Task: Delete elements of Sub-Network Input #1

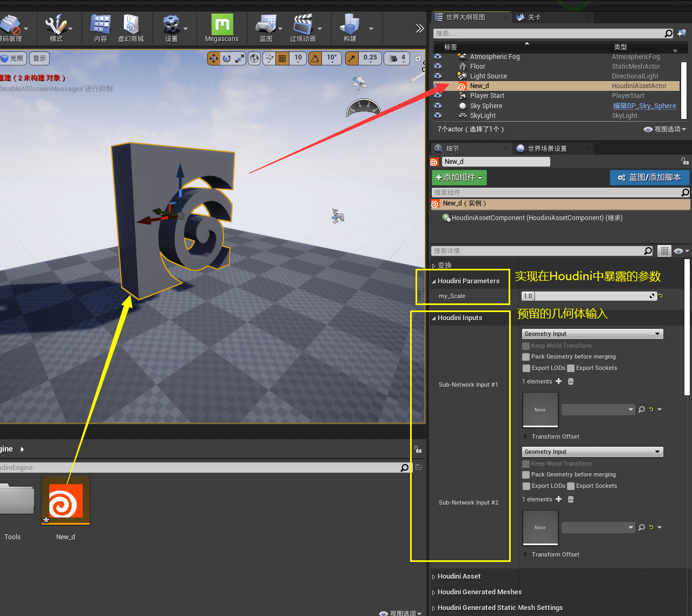Action: point(571,381)
